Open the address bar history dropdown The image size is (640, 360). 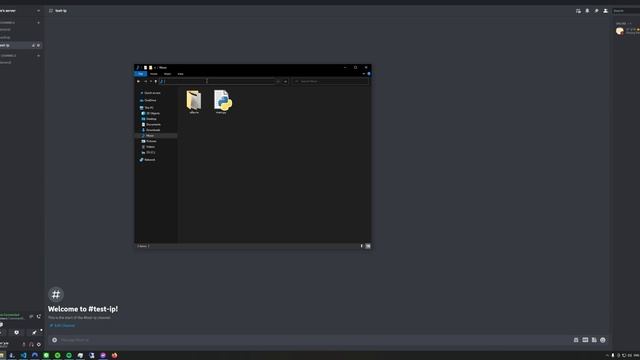[x=278, y=81]
